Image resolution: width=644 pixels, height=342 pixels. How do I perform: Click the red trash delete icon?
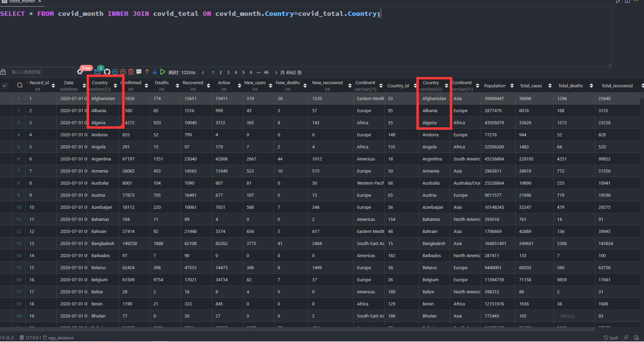(x=131, y=72)
